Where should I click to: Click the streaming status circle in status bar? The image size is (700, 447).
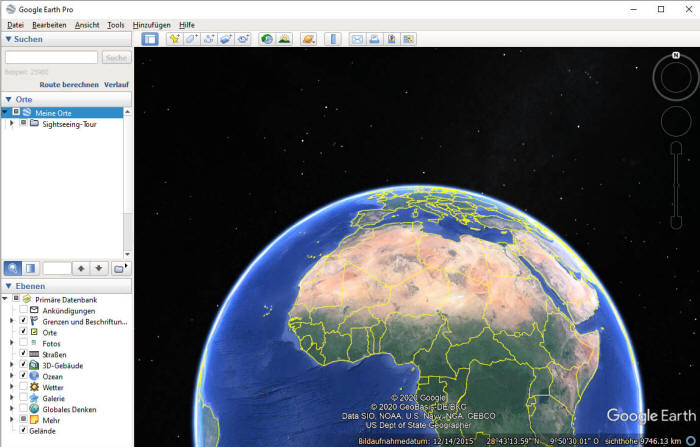(691, 441)
